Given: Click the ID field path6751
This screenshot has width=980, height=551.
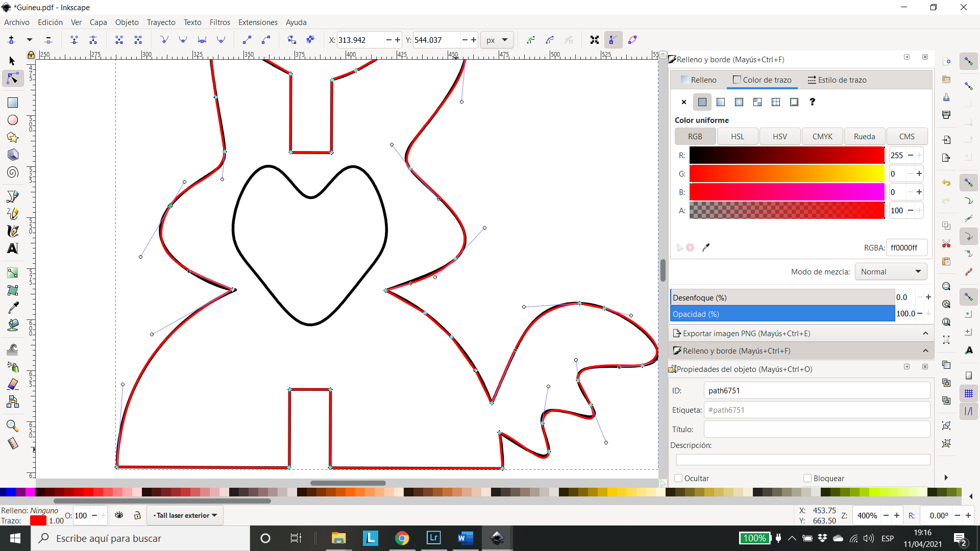Looking at the screenshot, I should (x=817, y=390).
